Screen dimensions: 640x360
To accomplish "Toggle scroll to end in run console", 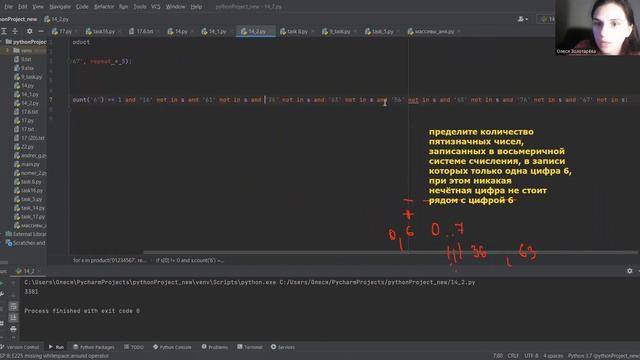I will click(x=13, y=318).
